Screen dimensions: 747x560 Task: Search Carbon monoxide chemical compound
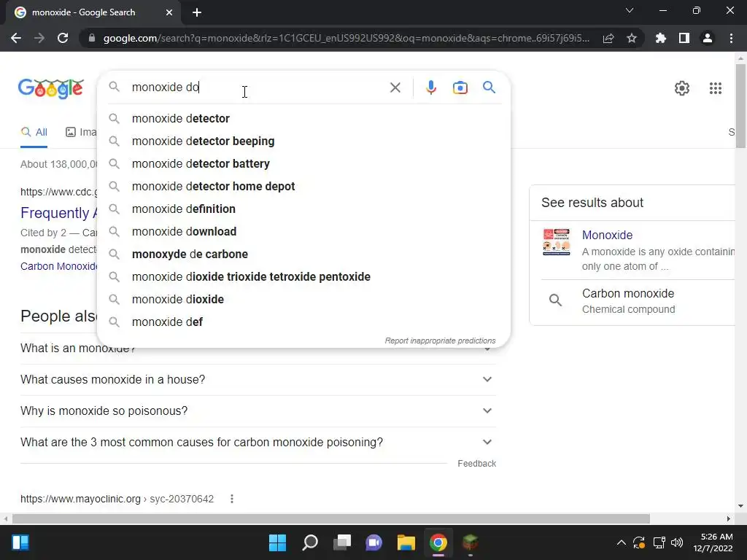tap(634, 301)
